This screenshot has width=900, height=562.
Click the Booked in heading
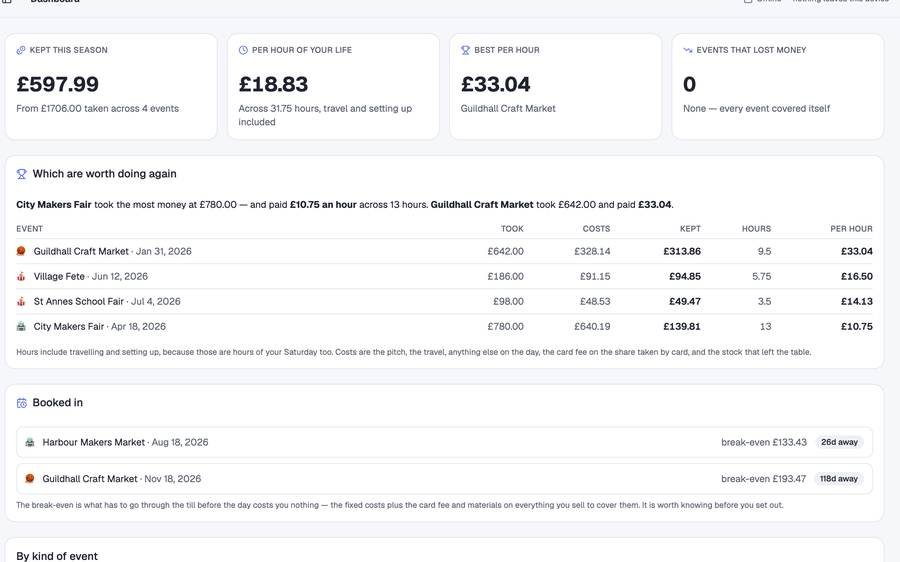[57, 403]
